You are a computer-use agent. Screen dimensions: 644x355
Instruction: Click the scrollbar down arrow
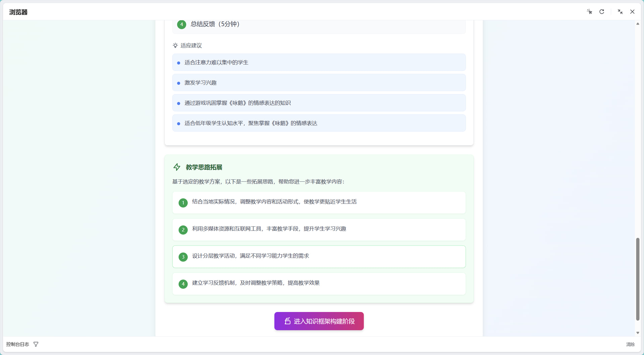pos(638,333)
